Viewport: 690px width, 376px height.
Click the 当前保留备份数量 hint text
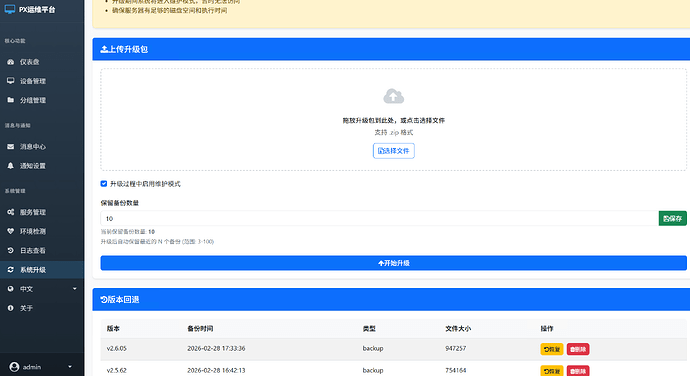click(128, 232)
